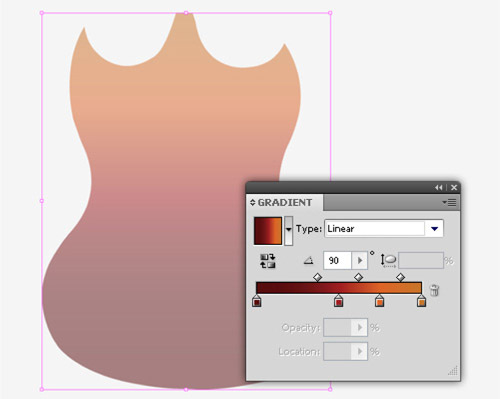
Task: Click the gradient angle icon
Action: [x=309, y=260]
